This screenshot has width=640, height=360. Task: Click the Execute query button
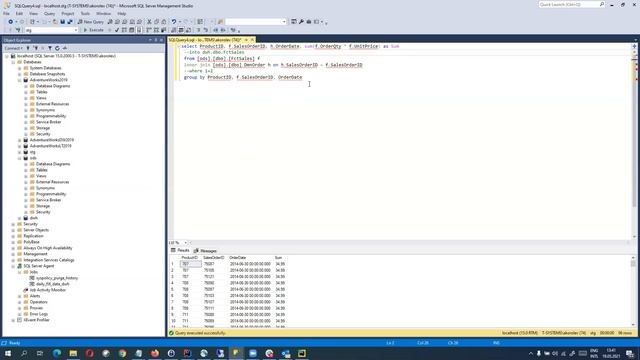93,30
